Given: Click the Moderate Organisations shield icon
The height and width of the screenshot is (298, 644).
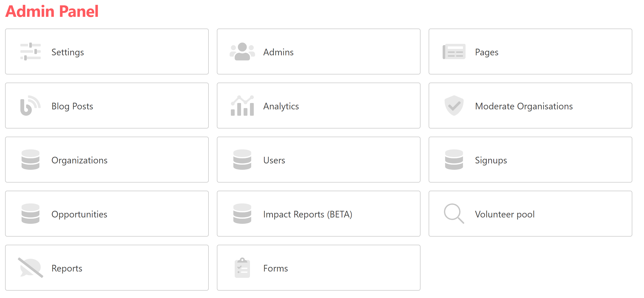Looking at the screenshot, I should click(x=454, y=106).
